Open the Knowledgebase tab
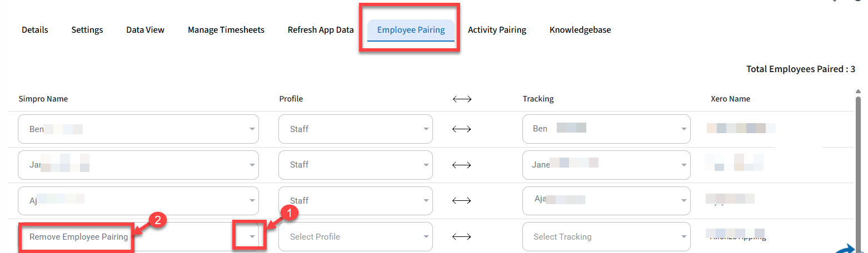Screen dimensions: 868x253 [x=580, y=30]
